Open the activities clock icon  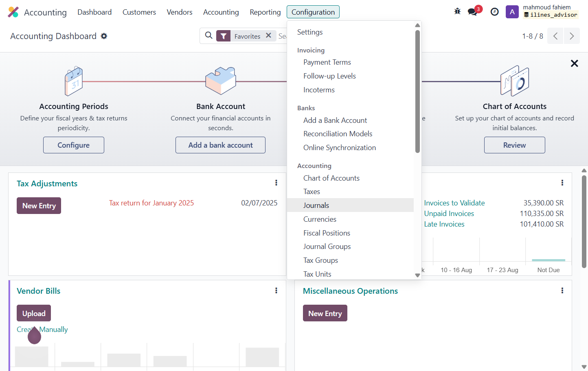[494, 12]
